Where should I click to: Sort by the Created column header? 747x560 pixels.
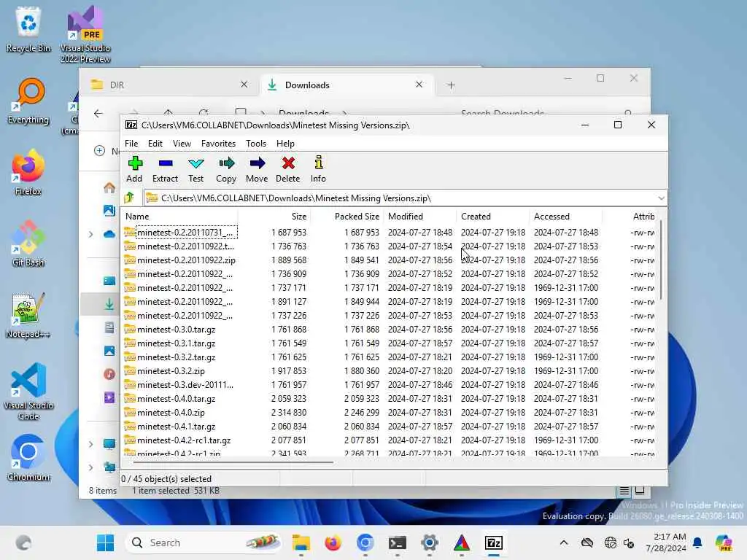[x=492, y=216]
